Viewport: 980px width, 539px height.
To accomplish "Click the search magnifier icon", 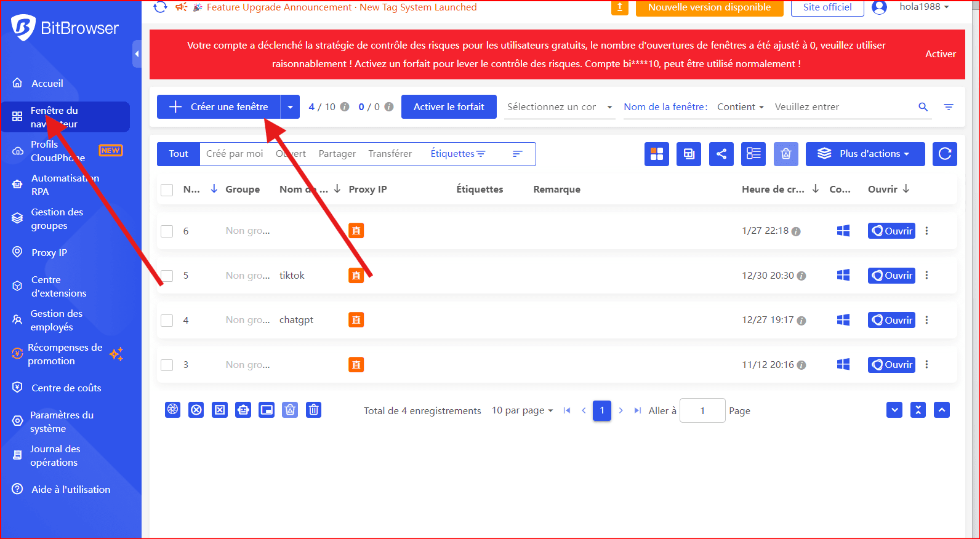I will (923, 107).
